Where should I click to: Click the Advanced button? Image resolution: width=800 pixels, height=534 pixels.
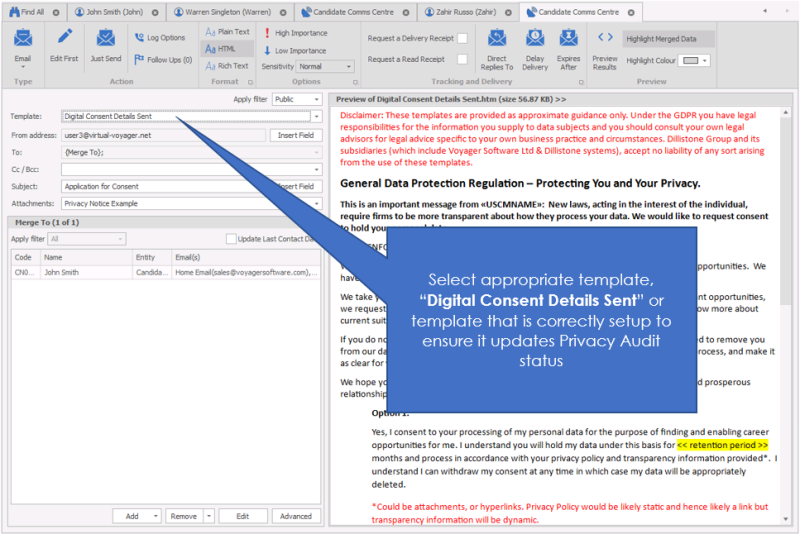[x=295, y=516]
